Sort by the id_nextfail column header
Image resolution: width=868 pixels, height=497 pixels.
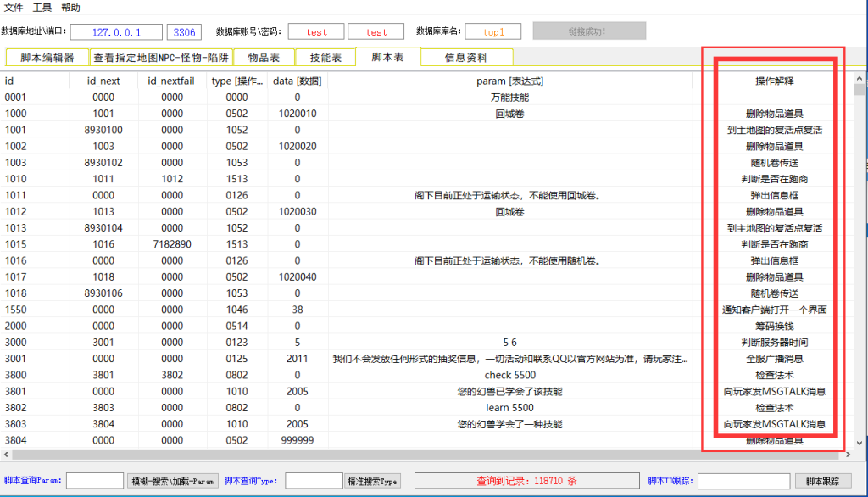(x=172, y=81)
